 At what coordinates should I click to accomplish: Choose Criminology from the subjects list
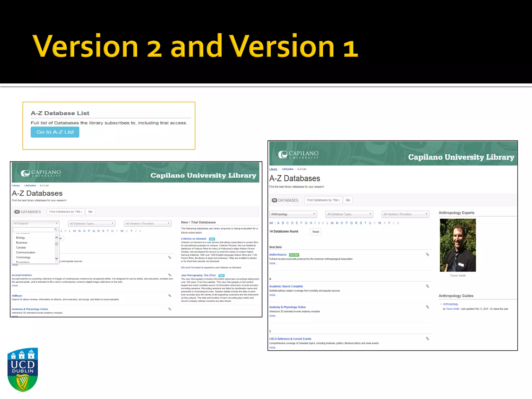23,257
